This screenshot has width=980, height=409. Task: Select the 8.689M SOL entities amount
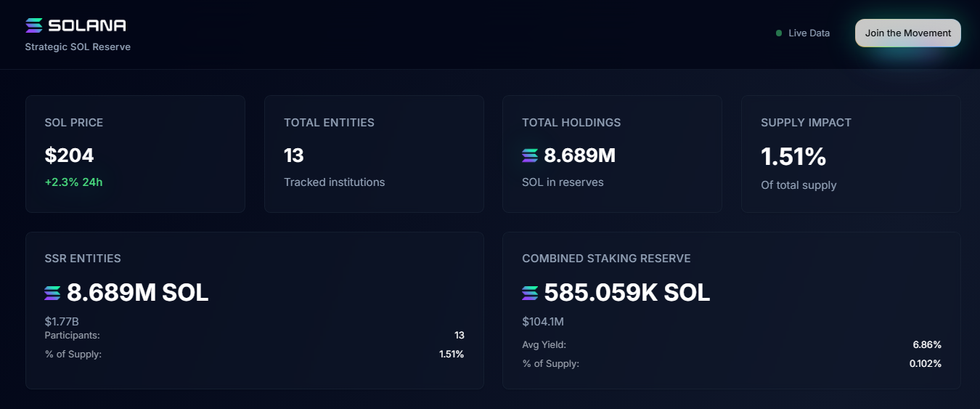coord(138,292)
